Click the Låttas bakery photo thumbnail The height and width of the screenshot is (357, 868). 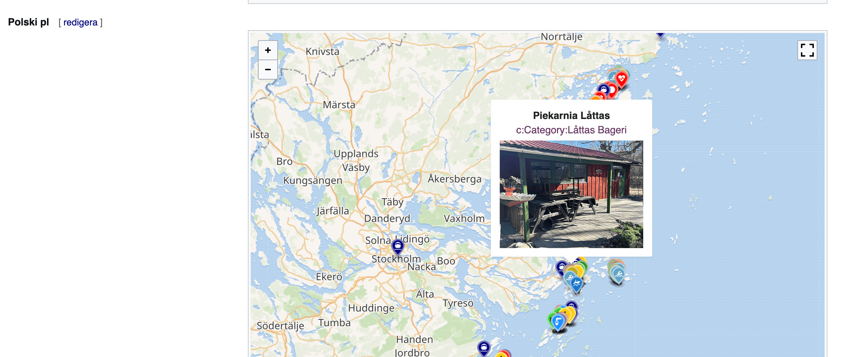pos(571,194)
